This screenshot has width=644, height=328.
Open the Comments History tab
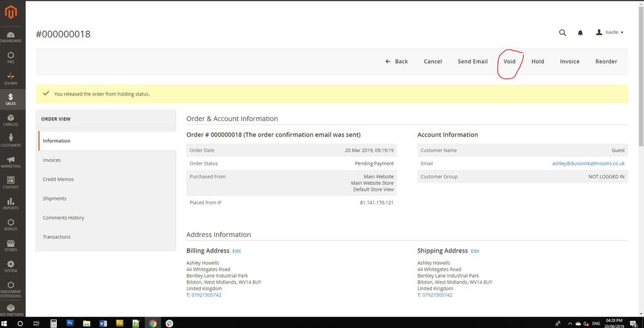[x=63, y=218]
